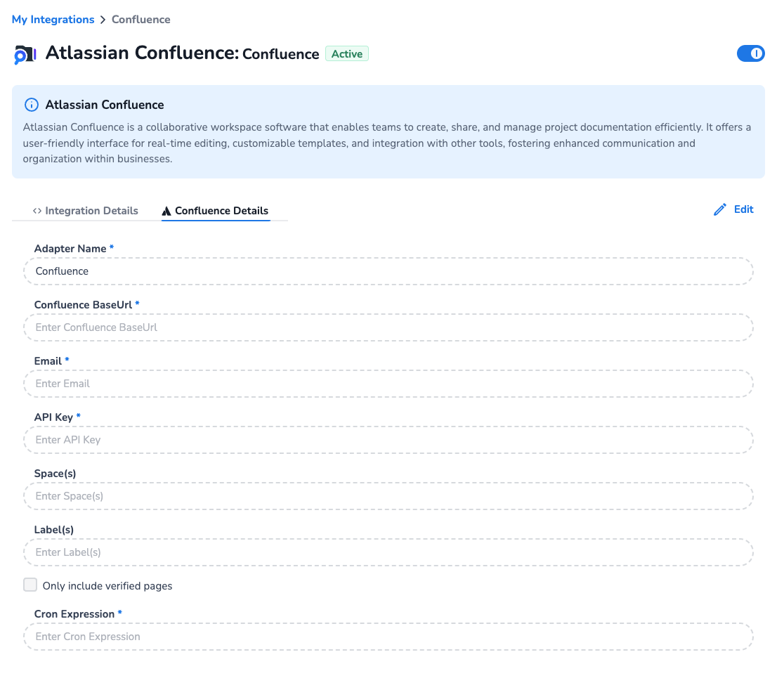The image size is (784, 690).
Task: Click the Adapter Name label
Action: (x=70, y=249)
